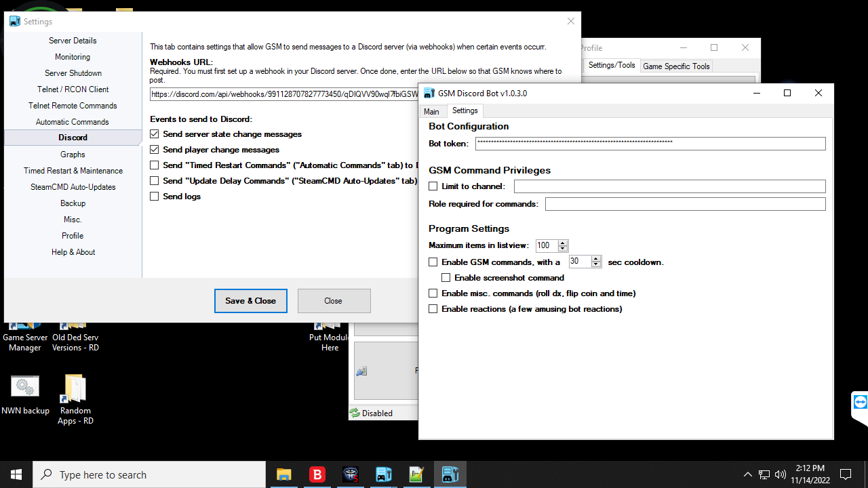Open the Profile settings page
The image size is (868, 488).
click(x=73, y=236)
